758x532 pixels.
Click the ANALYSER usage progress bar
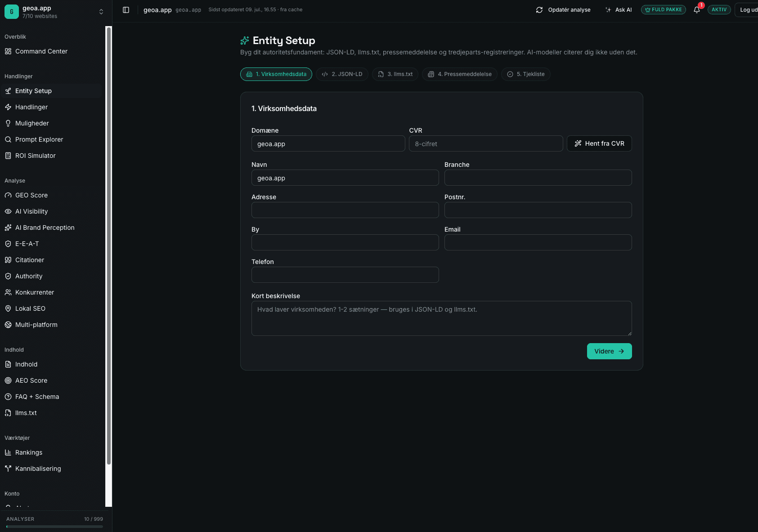54,527
